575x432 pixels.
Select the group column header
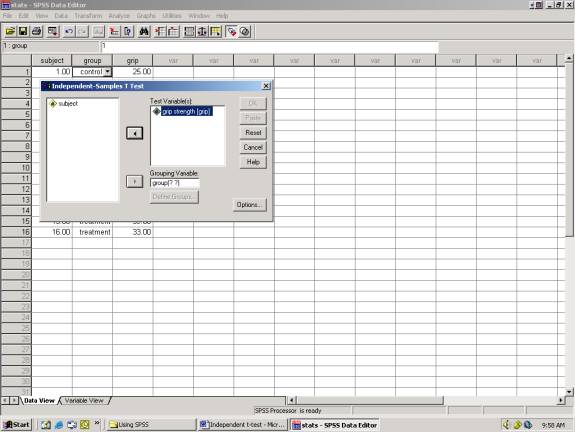(x=92, y=61)
